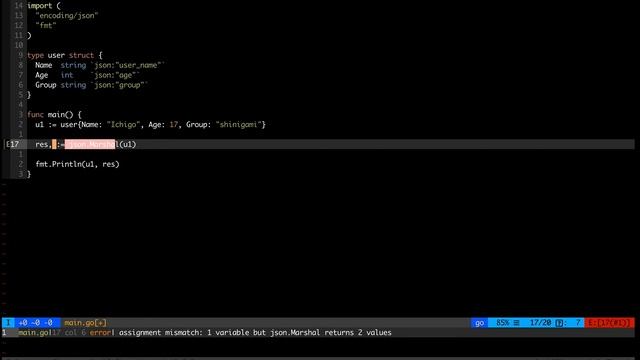This screenshot has height=360, width=640.
Task: Click the Name string field line
Action: [100, 65]
